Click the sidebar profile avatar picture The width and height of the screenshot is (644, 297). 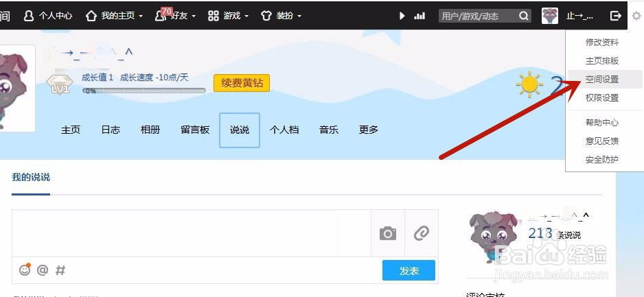494,236
